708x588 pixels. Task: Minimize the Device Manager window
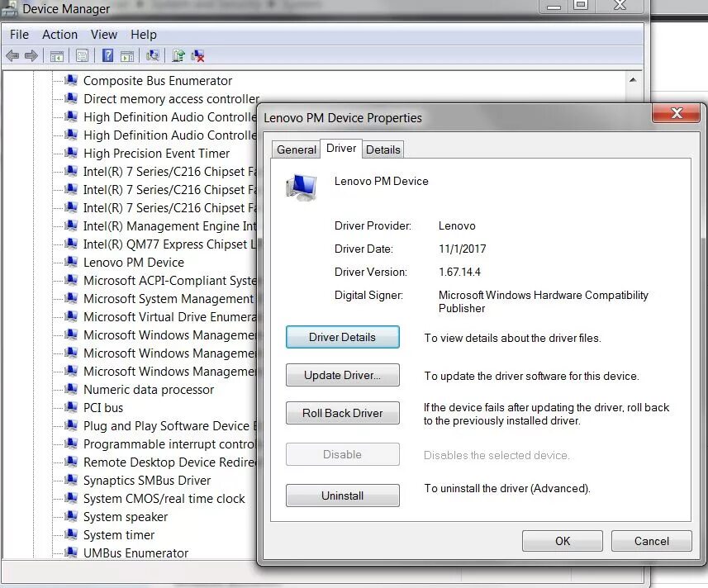tap(554, 6)
